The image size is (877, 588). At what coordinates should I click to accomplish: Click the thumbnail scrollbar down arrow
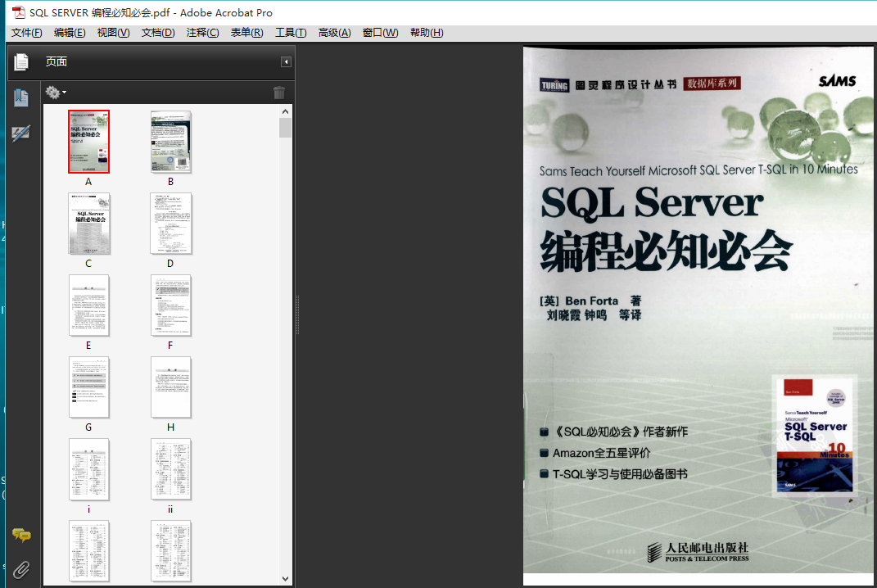tap(285, 578)
